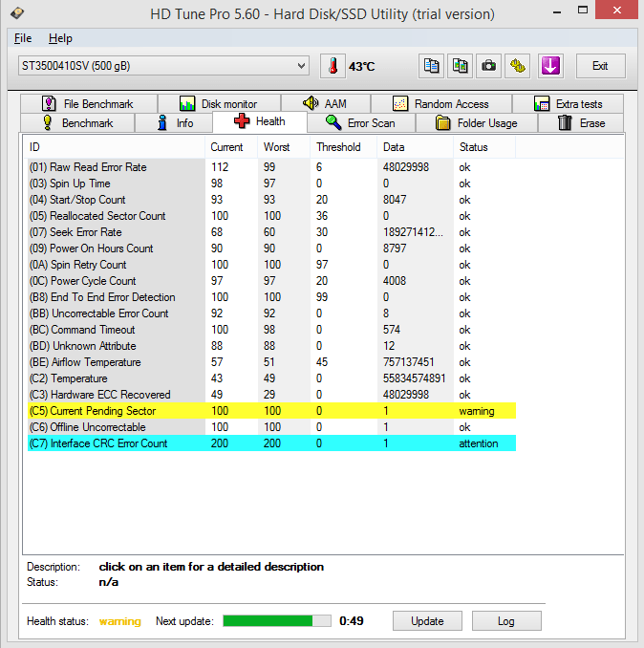Open the options gears icon
This screenshot has width=644, height=648.
518,66
